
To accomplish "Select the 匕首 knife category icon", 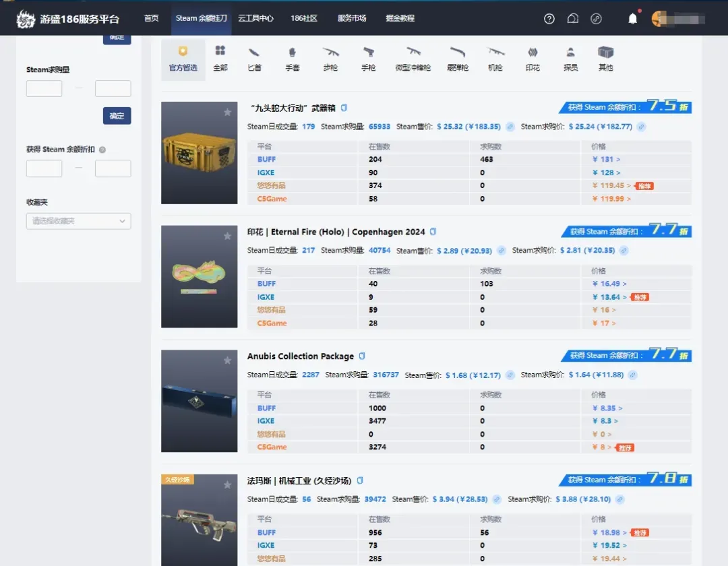I will coord(254,59).
